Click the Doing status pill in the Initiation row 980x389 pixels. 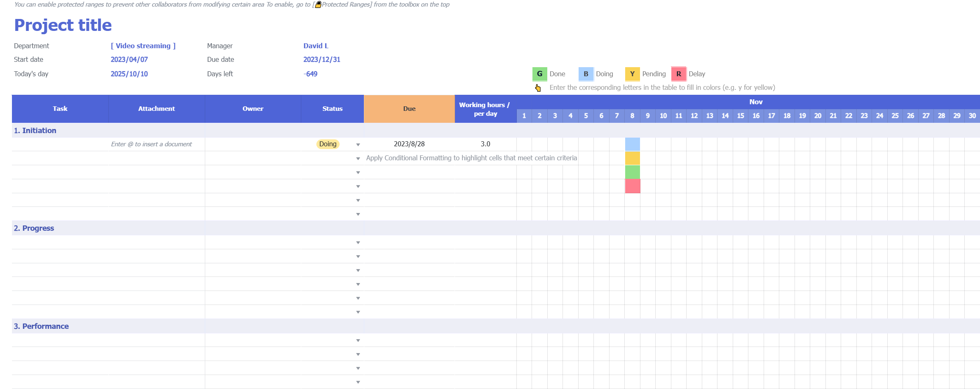[x=328, y=144]
